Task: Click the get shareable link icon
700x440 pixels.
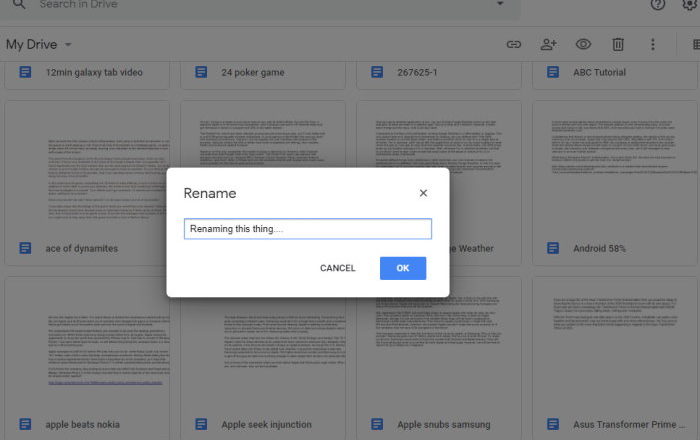Action: point(514,44)
